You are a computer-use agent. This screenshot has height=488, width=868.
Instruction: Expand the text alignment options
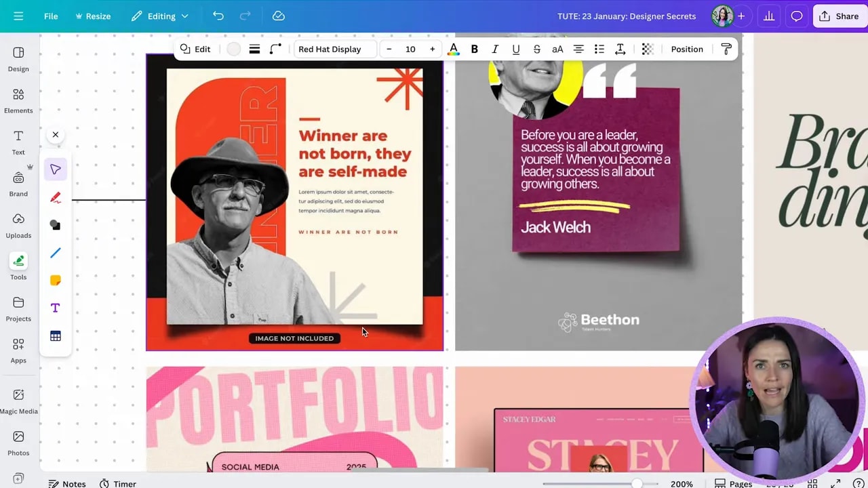click(578, 49)
